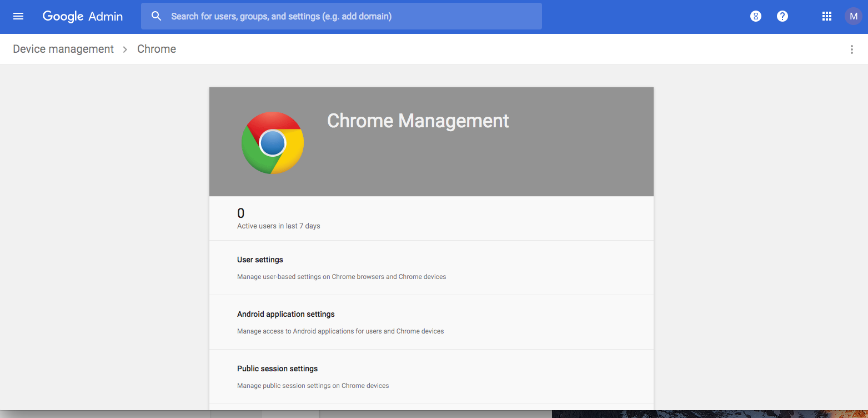Open the hourglass tasks icon
The width and height of the screenshot is (868, 418).
click(x=756, y=16)
